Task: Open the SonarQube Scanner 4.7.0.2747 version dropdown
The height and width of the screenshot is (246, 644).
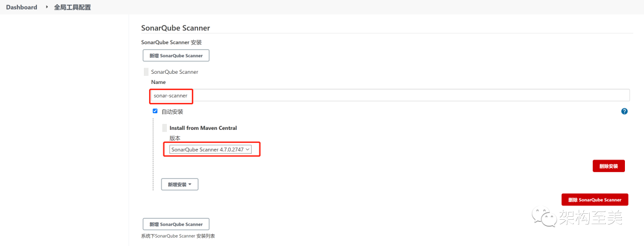Action: click(210, 150)
